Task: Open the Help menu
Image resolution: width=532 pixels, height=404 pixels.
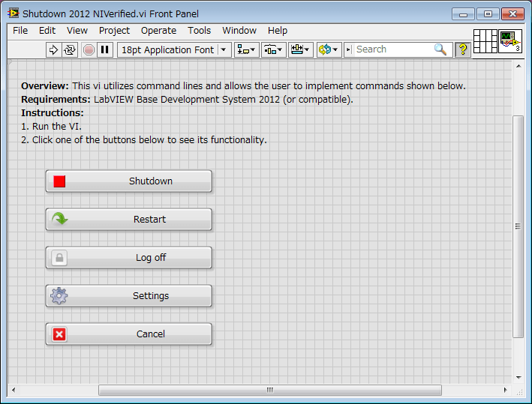Action: 278,31
